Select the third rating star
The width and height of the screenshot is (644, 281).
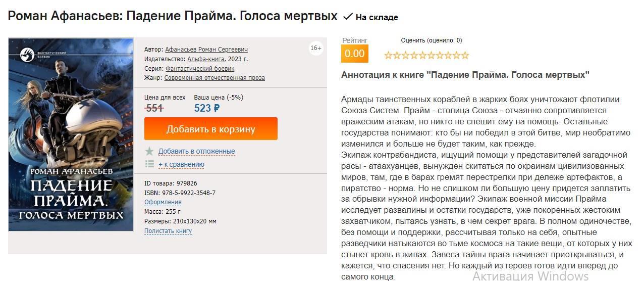tap(405, 55)
